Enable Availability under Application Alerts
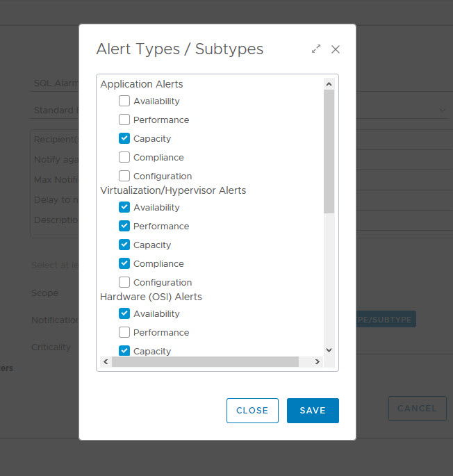The height and width of the screenshot is (476, 453). tap(124, 101)
